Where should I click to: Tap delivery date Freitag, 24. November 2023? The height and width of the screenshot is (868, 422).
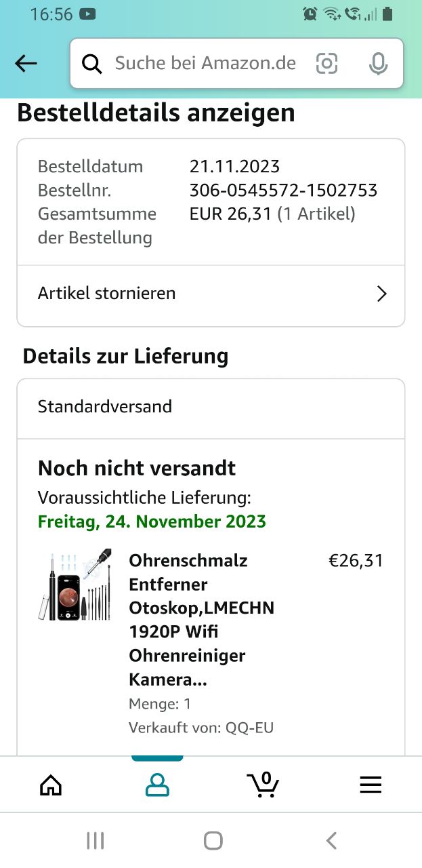[x=152, y=521]
